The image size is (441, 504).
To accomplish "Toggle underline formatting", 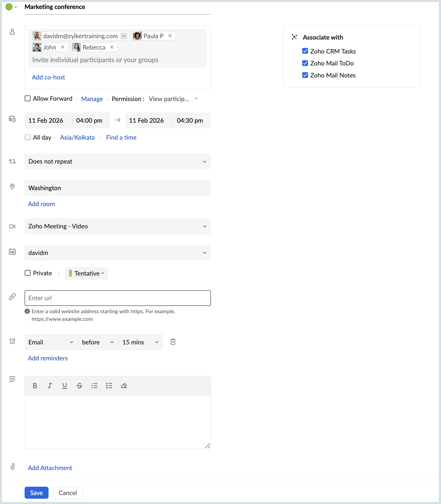I will click(65, 386).
